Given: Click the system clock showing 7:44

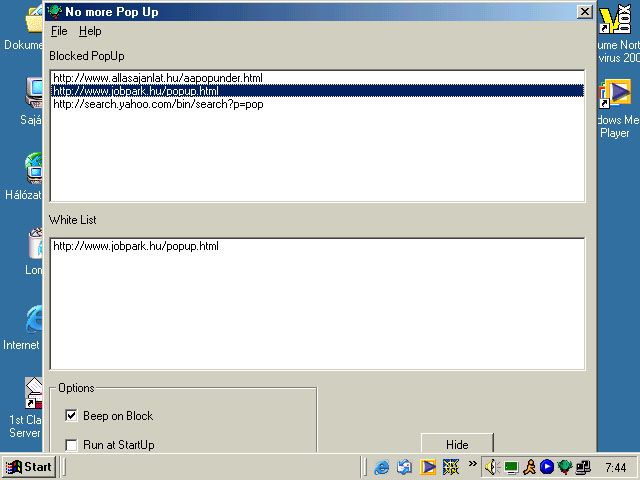Looking at the screenshot, I should [616, 467].
